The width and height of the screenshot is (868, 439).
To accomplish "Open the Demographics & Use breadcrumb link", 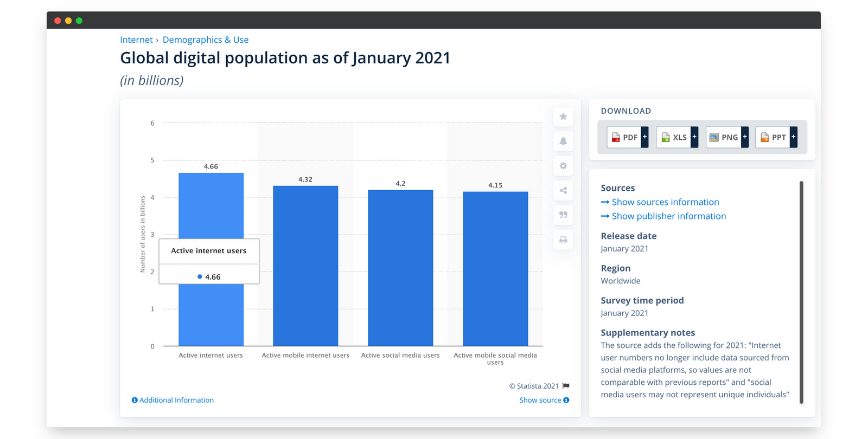I will click(206, 40).
